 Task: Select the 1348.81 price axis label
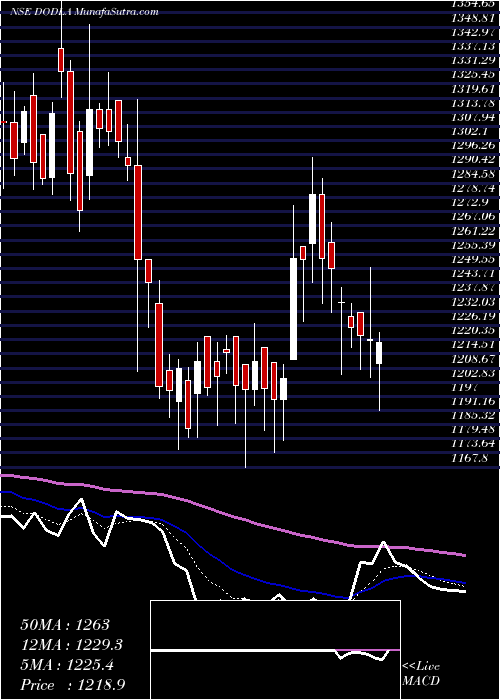point(474,19)
